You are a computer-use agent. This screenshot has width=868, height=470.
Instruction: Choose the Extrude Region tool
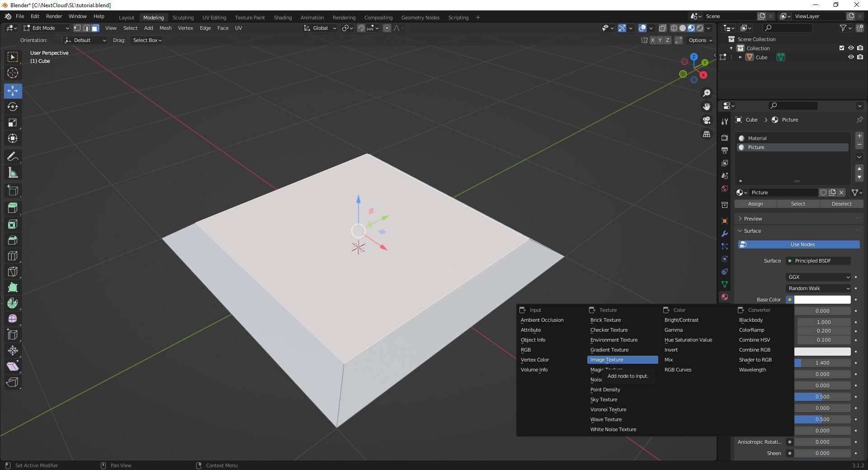click(x=13, y=208)
